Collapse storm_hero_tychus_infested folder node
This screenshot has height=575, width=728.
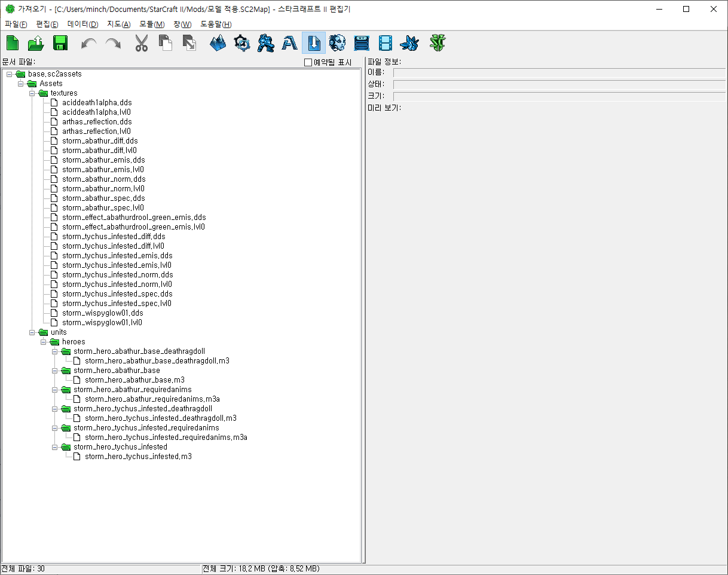55,447
